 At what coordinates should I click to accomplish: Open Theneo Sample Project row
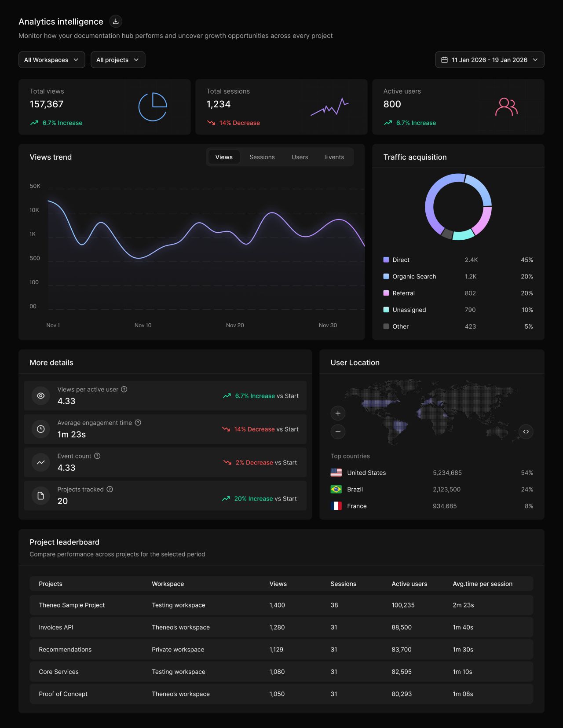281,605
